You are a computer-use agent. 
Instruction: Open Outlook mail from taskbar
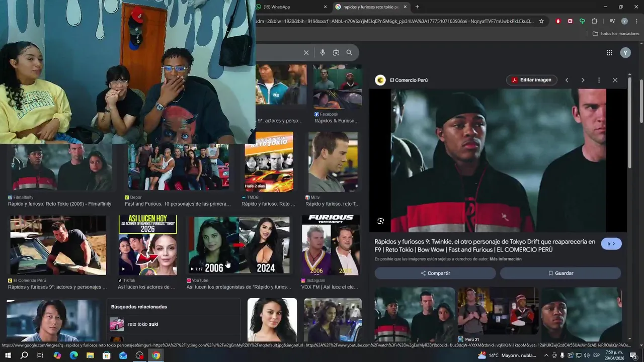[123, 355]
